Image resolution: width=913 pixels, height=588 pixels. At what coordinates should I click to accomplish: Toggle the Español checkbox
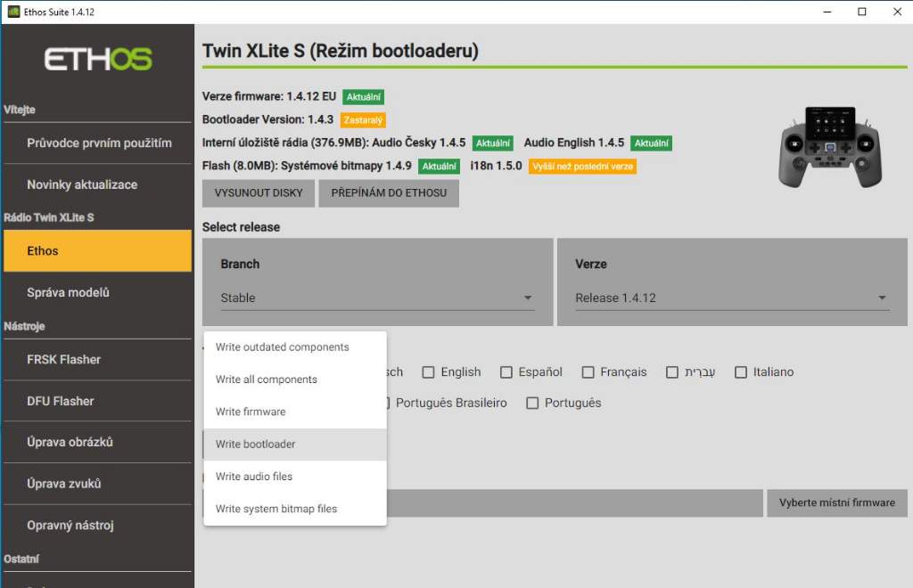pyautogui.click(x=506, y=372)
